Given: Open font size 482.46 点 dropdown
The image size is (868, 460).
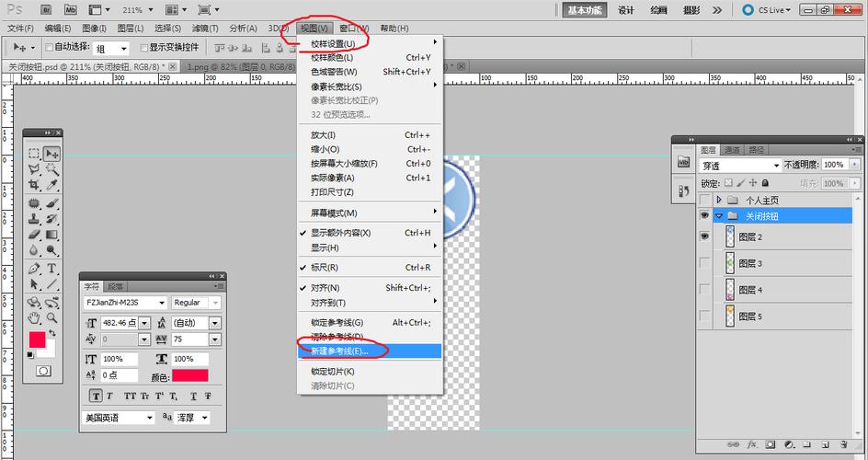Looking at the screenshot, I should coord(144,323).
